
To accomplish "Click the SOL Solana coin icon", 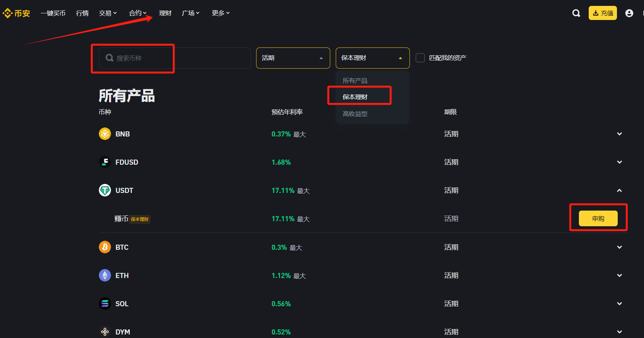I will (x=105, y=303).
